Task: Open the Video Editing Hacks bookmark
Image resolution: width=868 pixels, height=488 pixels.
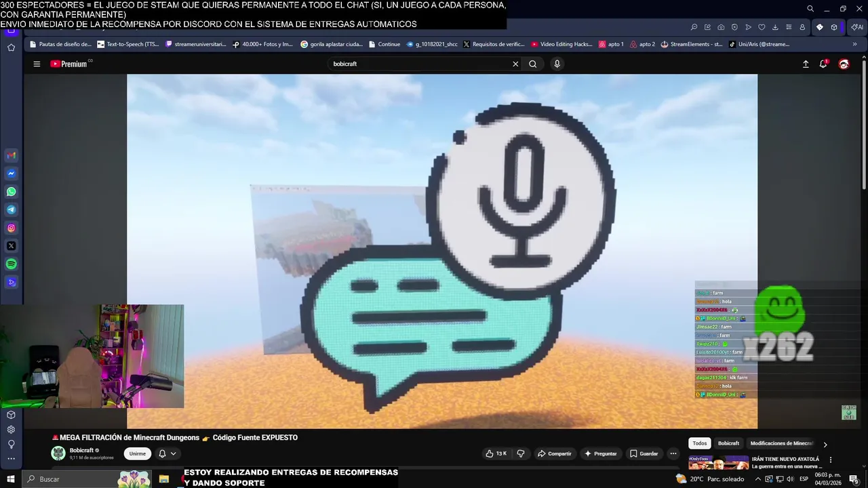Action: [562, 44]
